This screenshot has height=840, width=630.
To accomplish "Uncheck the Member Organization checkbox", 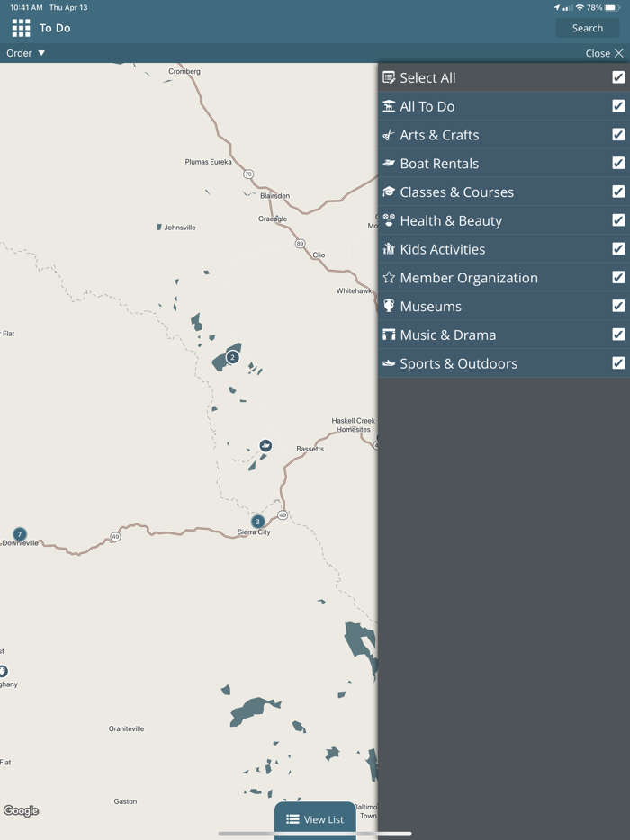I will click(x=618, y=277).
